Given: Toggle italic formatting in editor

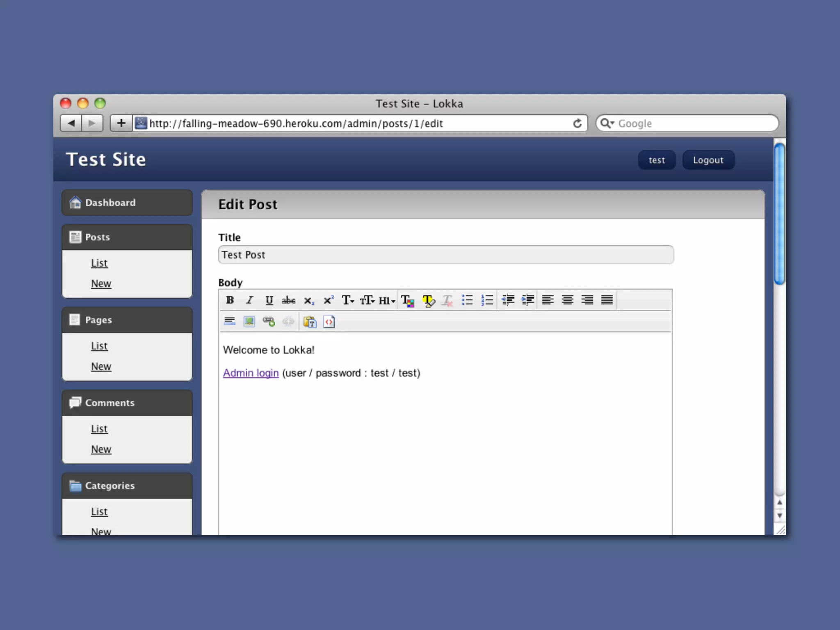Looking at the screenshot, I should pyautogui.click(x=249, y=300).
